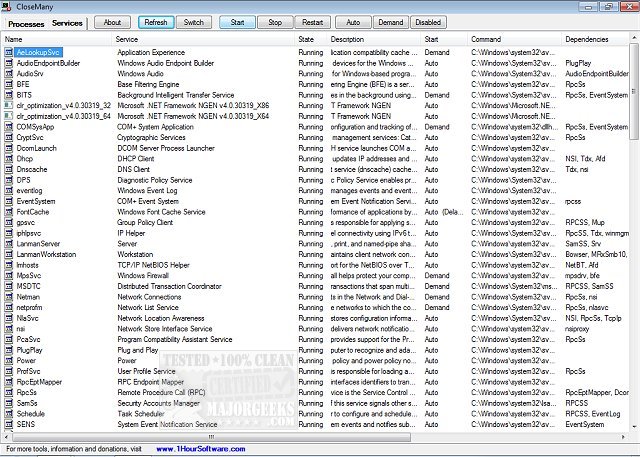
Task: Select the LanmanWorkstation row name
Action: (46, 254)
